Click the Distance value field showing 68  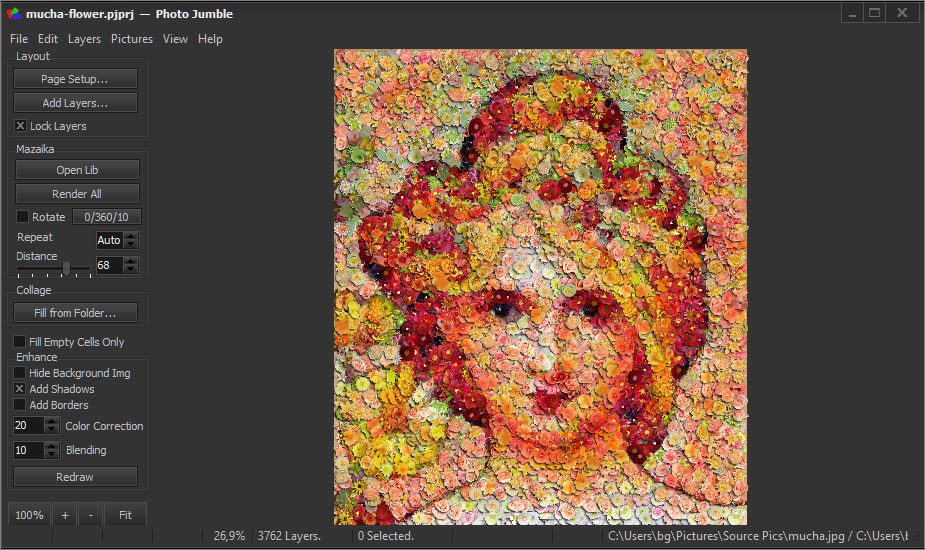point(109,265)
